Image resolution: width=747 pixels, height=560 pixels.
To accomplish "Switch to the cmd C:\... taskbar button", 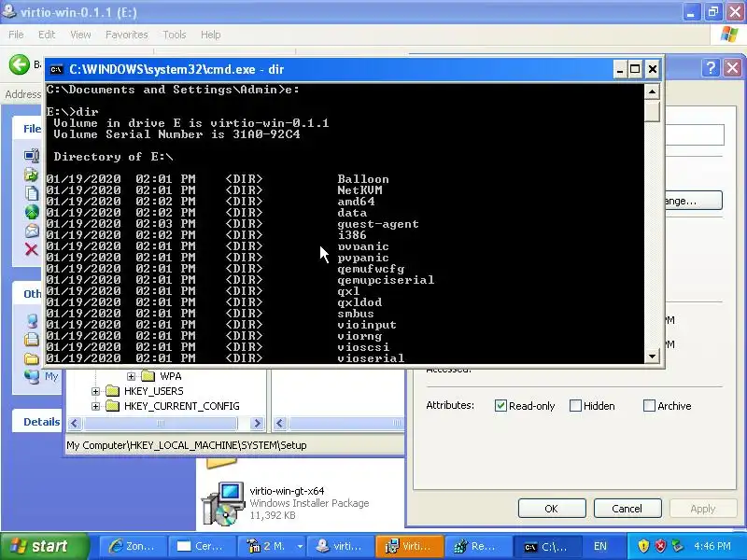I will click(547, 546).
